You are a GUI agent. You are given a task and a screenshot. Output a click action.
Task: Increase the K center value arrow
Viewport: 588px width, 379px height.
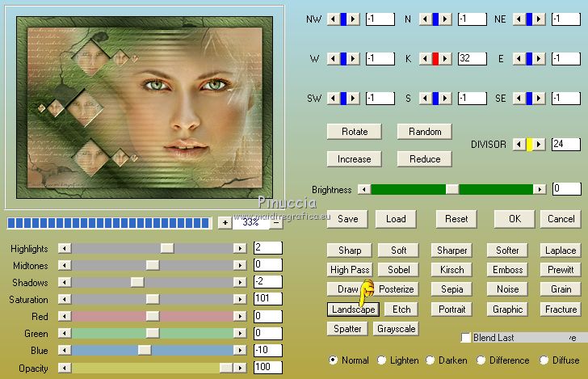[445, 58]
